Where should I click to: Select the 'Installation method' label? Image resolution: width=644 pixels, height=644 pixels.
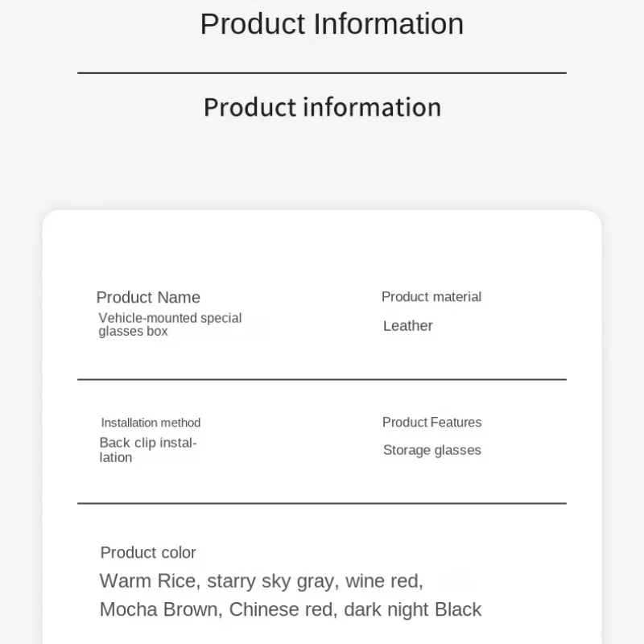[151, 423]
